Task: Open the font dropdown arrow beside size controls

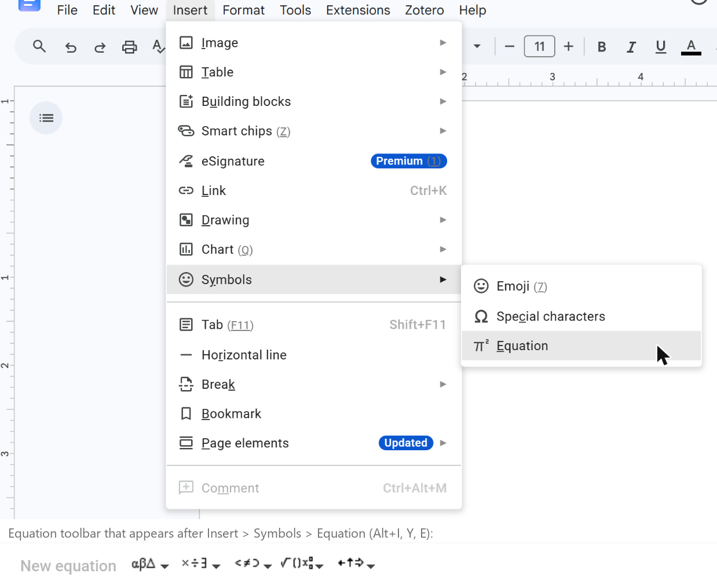Action: point(477,46)
